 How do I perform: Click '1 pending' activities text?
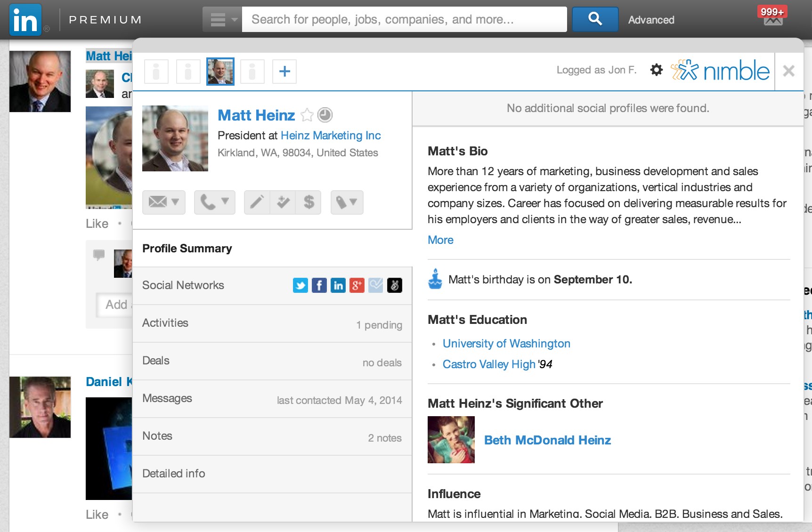tap(379, 325)
